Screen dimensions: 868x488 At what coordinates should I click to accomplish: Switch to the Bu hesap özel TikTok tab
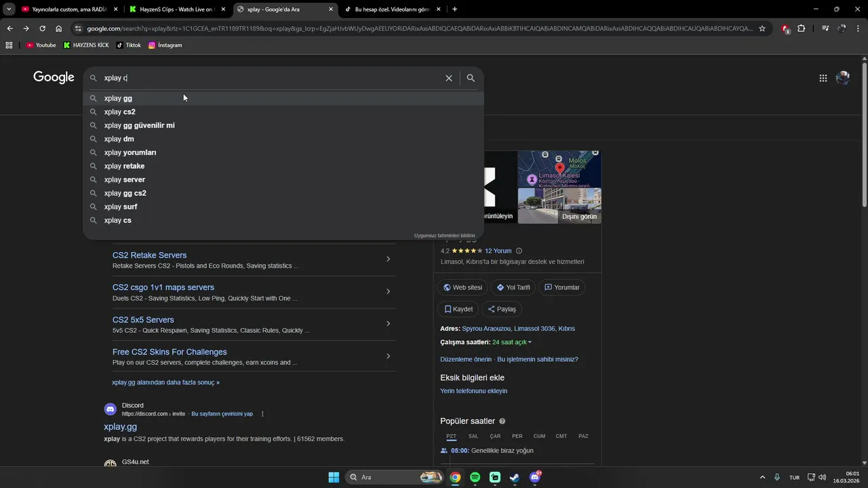click(393, 9)
